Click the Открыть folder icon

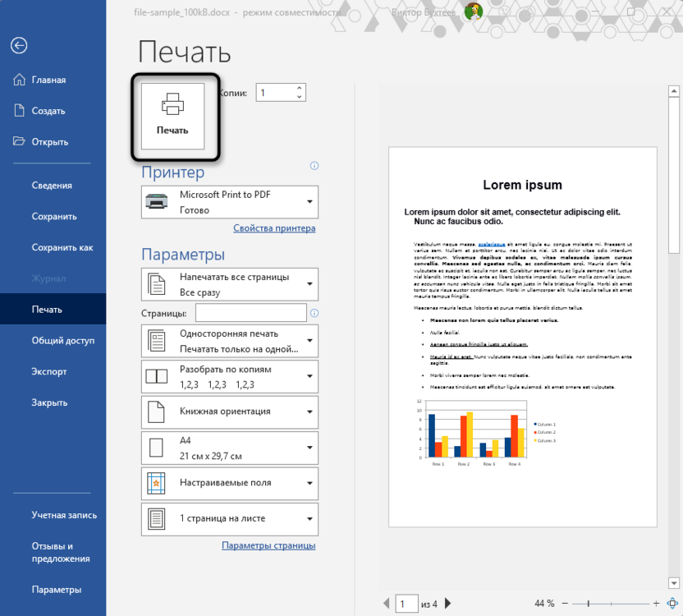coord(19,141)
